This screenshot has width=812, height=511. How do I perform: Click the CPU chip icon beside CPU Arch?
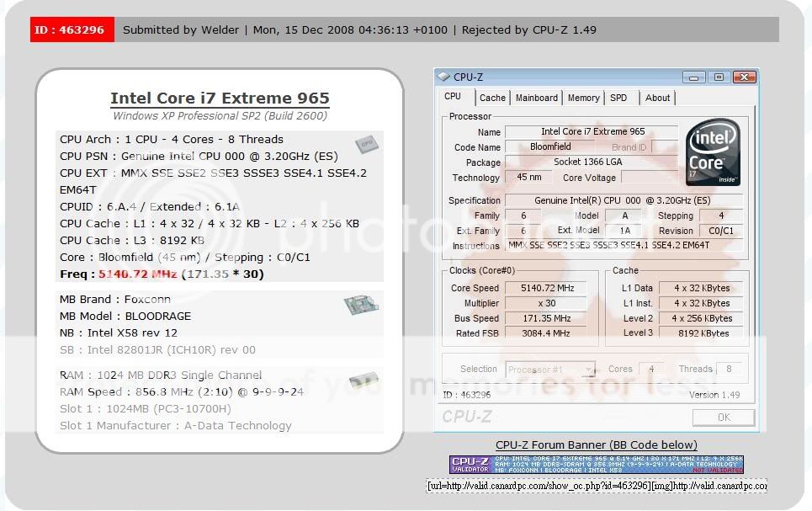pos(365,144)
